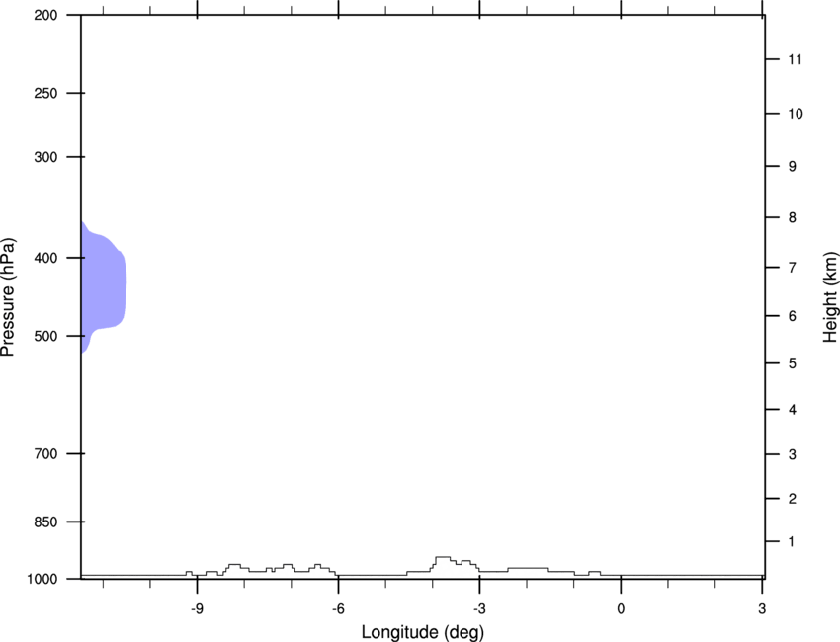The height and width of the screenshot is (642, 840).
Task: Click the 6 km height label
Action: pos(793,316)
